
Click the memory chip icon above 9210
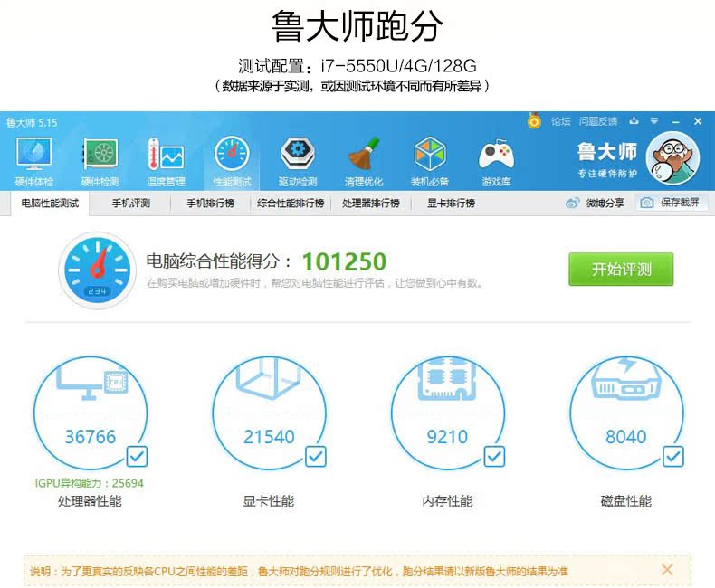click(447, 380)
